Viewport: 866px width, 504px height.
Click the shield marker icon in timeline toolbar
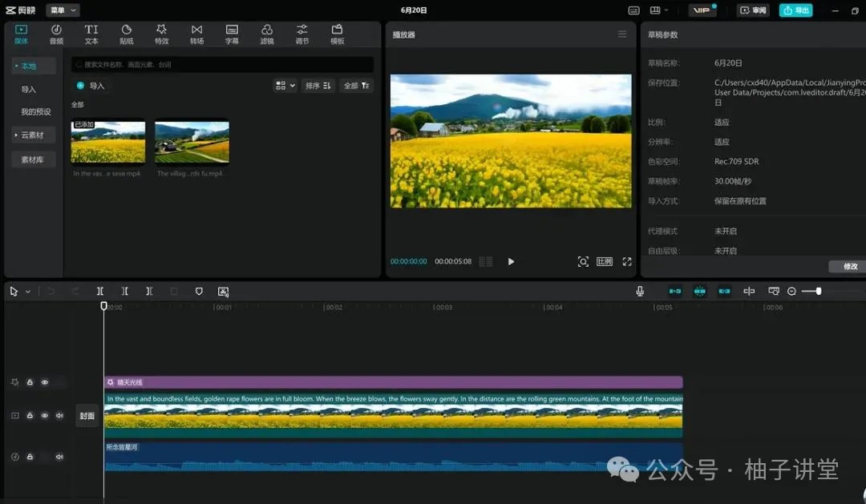click(199, 292)
